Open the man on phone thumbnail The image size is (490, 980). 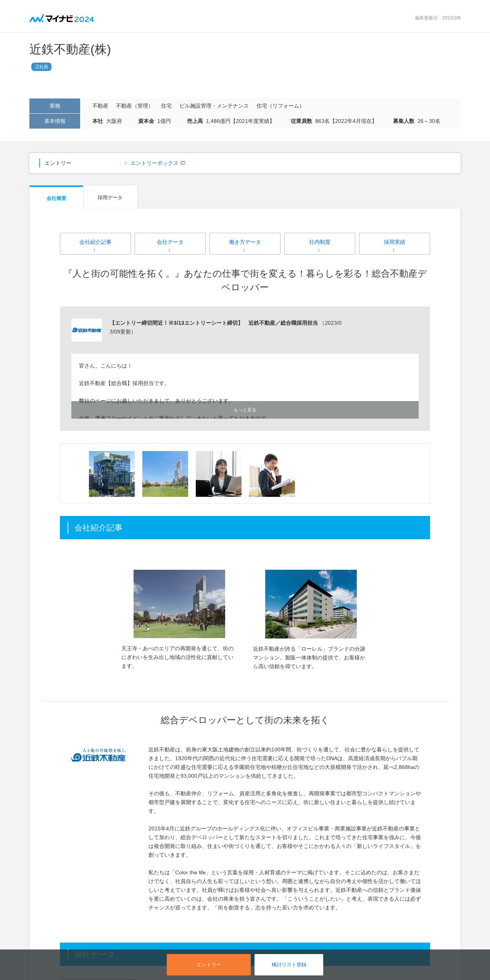tap(272, 474)
